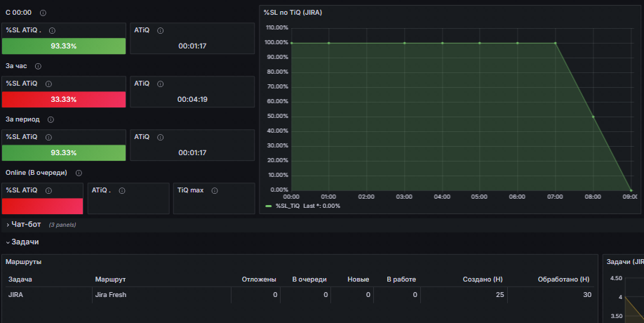This screenshot has width=644, height=323.
Task: Click info icon next to С 00:00 heading
Action: (43, 13)
